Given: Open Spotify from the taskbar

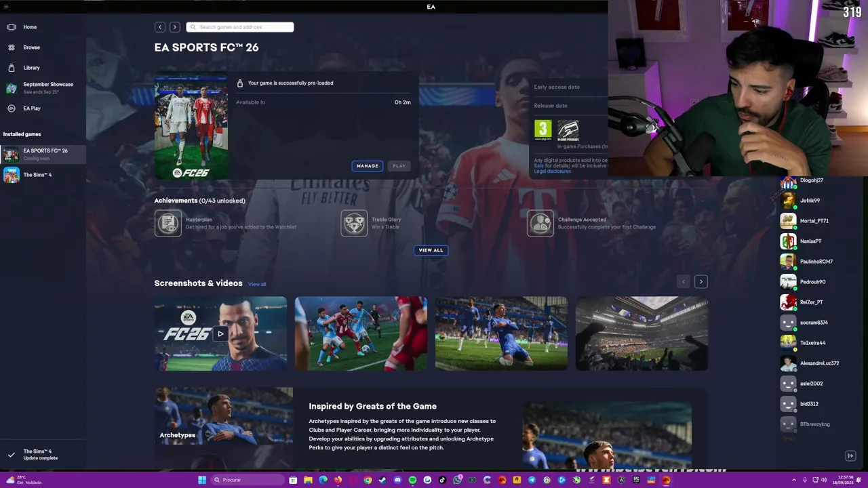Looking at the screenshot, I should (x=412, y=480).
